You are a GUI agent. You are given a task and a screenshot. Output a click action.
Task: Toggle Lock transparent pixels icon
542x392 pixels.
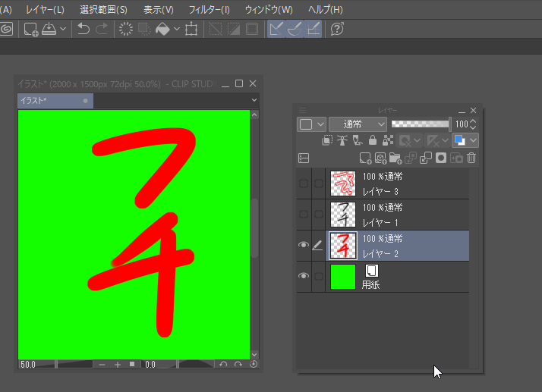[388, 140]
